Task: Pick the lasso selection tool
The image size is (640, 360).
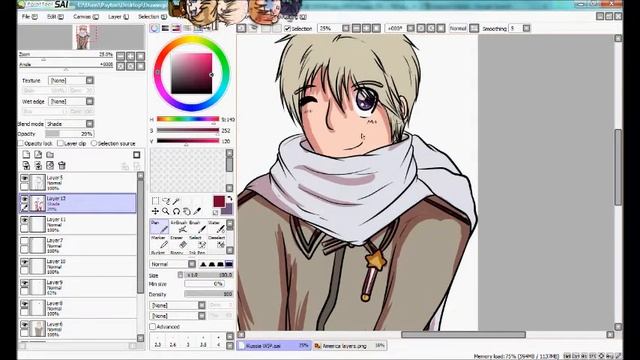Action: tap(166, 201)
